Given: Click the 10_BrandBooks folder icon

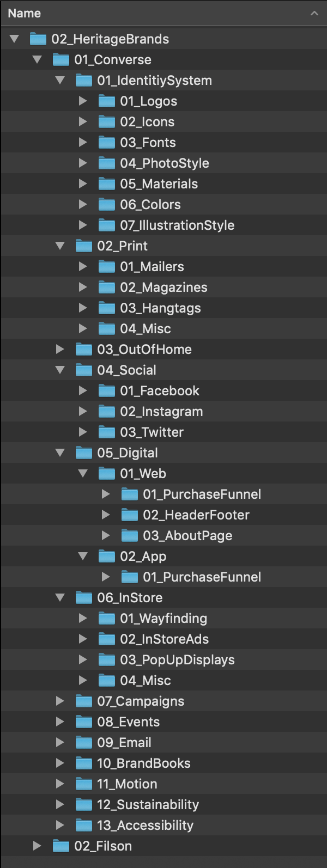Looking at the screenshot, I should [x=84, y=763].
